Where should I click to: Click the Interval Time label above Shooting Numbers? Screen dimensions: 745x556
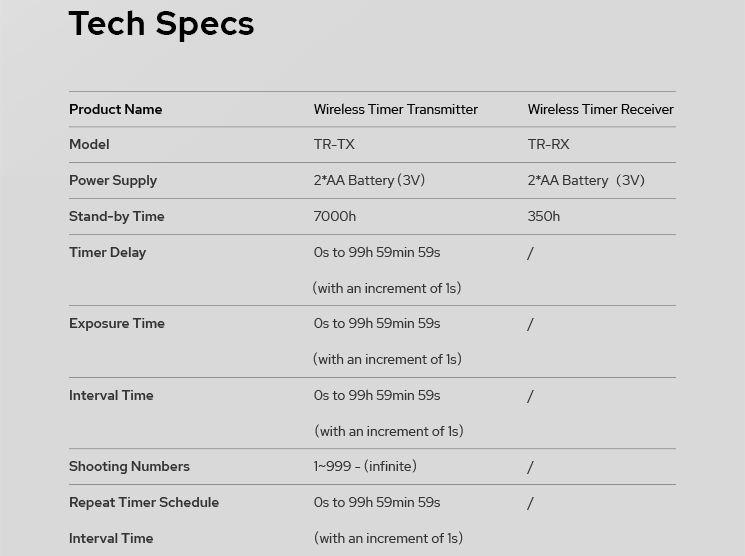(x=111, y=395)
